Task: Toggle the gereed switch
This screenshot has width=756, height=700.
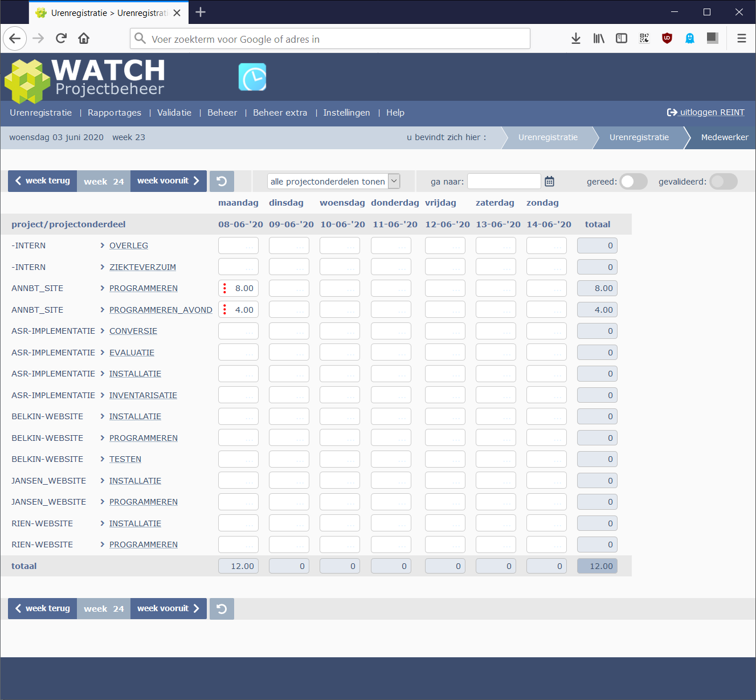Action: click(x=634, y=181)
